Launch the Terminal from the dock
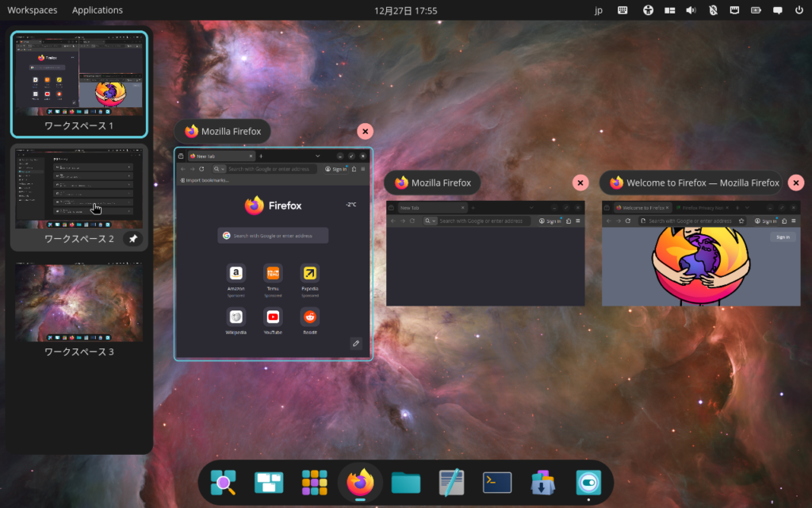 tap(497, 483)
